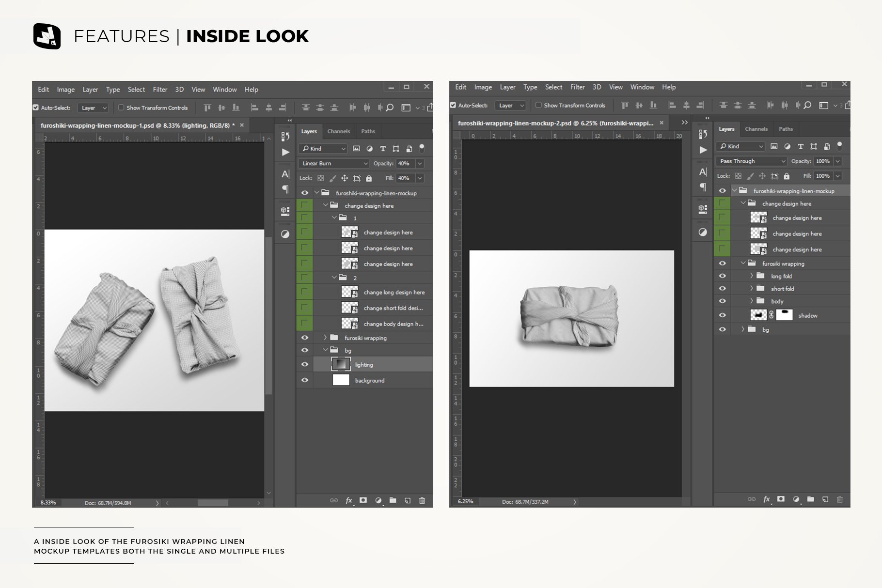The height and width of the screenshot is (588, 882).
Task: Open the Pass Through blend mode dropdown
Action: coord(751,161)
